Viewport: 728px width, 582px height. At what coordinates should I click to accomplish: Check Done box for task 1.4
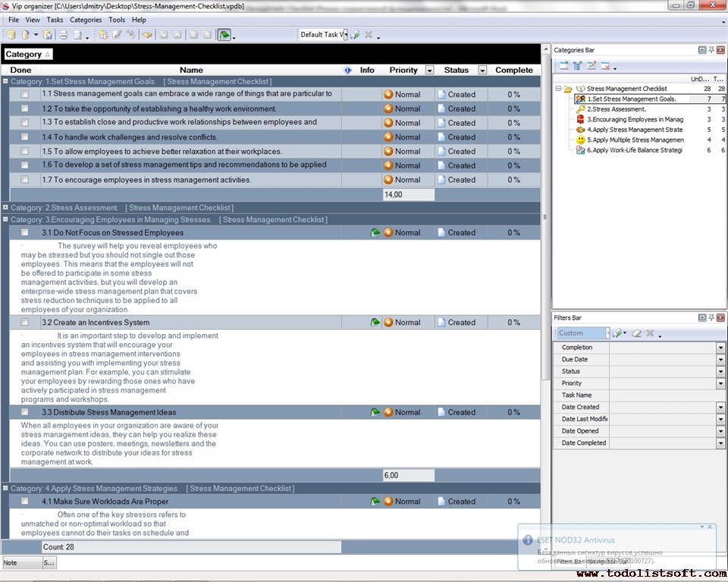tap(25, 137)
